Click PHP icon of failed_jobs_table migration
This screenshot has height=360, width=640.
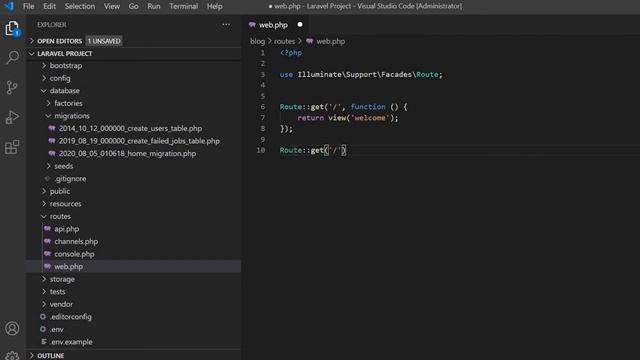[x=52, y=141]
